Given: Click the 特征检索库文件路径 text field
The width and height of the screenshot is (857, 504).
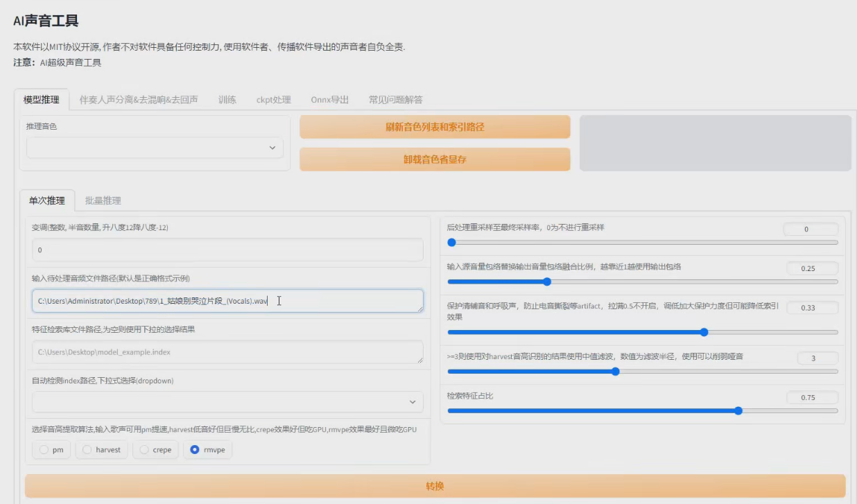Looking at the screenshot, I should [x=227, y=352].
